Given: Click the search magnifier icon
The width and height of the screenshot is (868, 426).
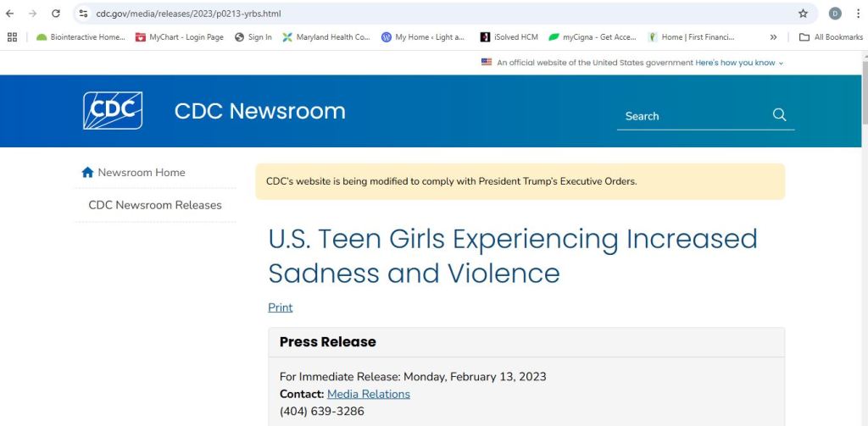Looking at the screenshot, I should 779,115.
